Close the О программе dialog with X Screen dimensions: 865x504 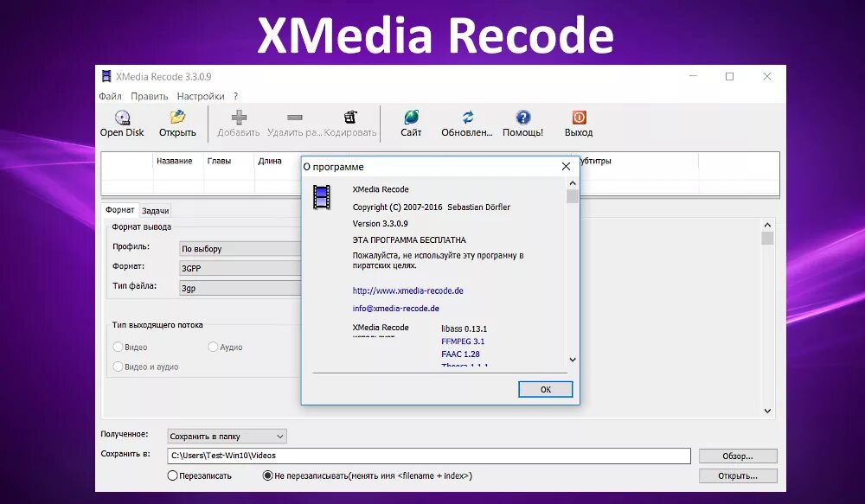point(566,167)
